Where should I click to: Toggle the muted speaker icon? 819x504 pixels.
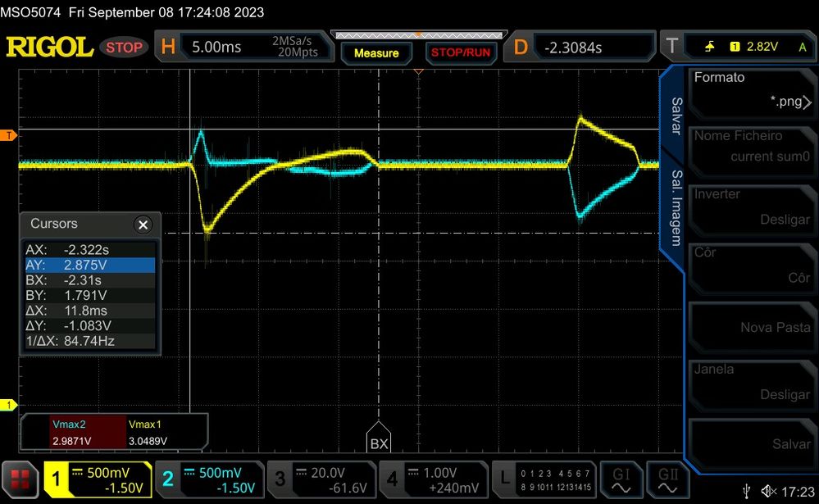tap(768, 491)
